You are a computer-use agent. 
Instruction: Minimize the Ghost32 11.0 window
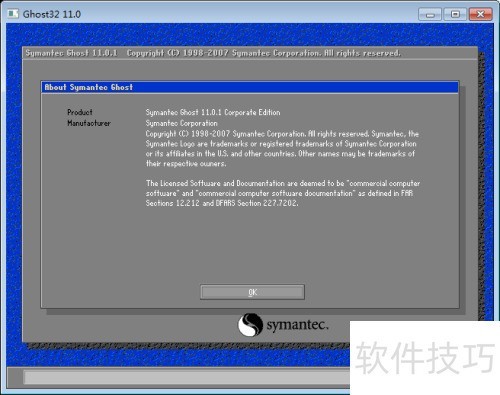pyautogui.click(x=430, y=14)
